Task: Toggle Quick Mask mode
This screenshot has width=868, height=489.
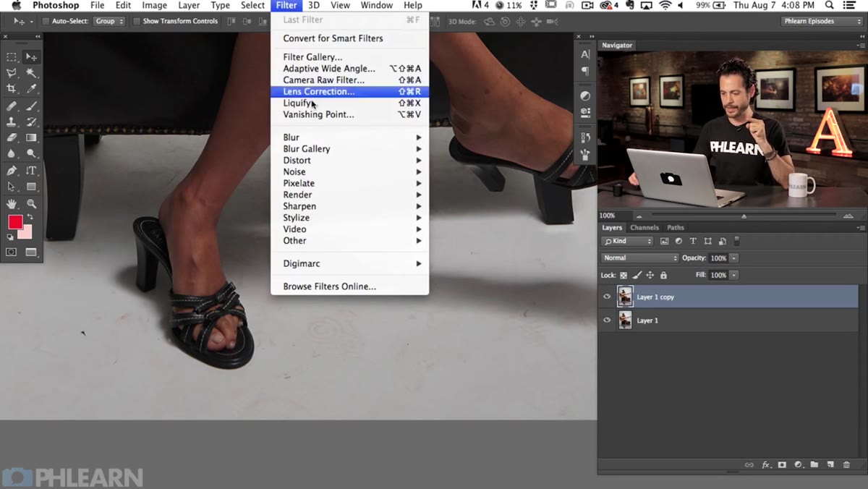Action: click(12, 252)
